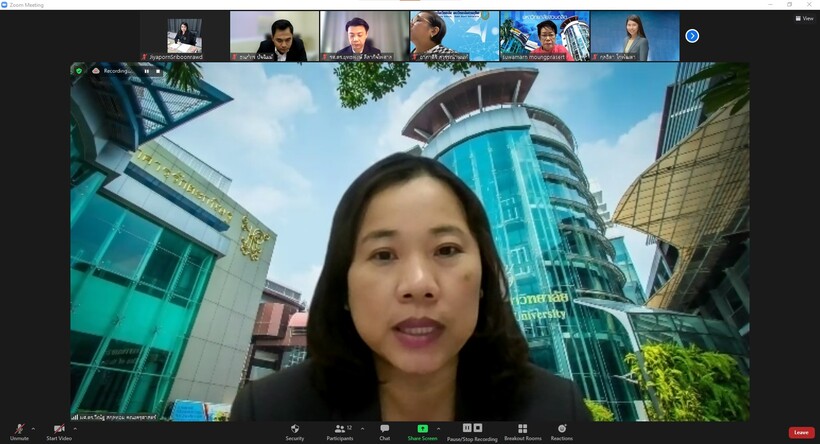
Task: Open the Participants panel
Action: pos(340,432)
